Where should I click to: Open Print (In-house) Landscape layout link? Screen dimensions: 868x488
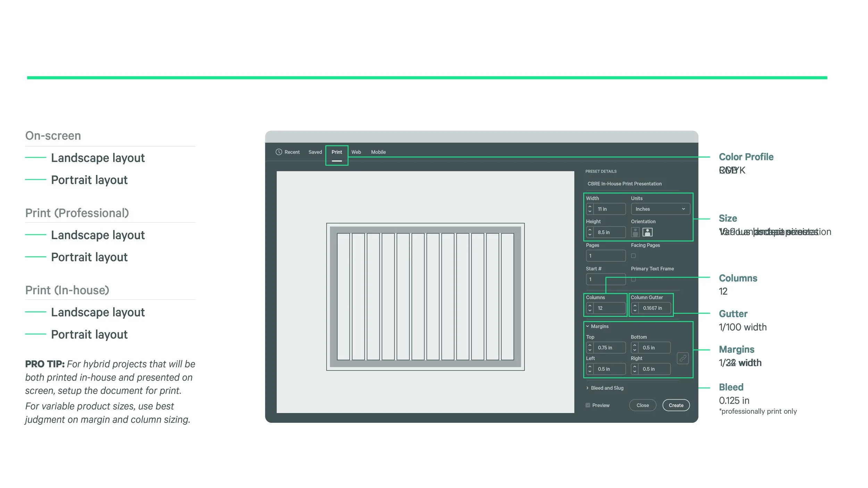(x=98, y=312)
